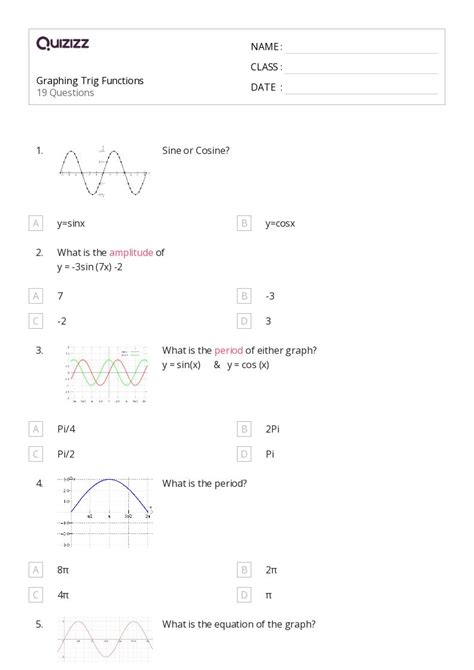Choose option A with value 7
The height and width of the screenshot is (670, 474).
(x=36, y=296)
